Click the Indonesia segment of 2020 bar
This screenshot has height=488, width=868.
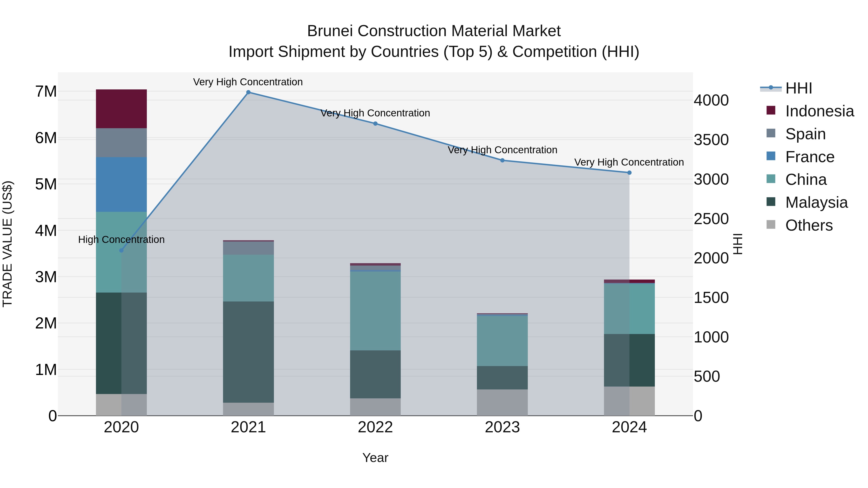121,109
